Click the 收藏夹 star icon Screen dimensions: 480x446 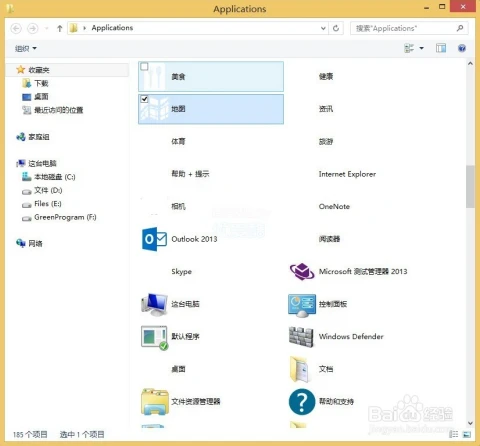tap(21, 70)
